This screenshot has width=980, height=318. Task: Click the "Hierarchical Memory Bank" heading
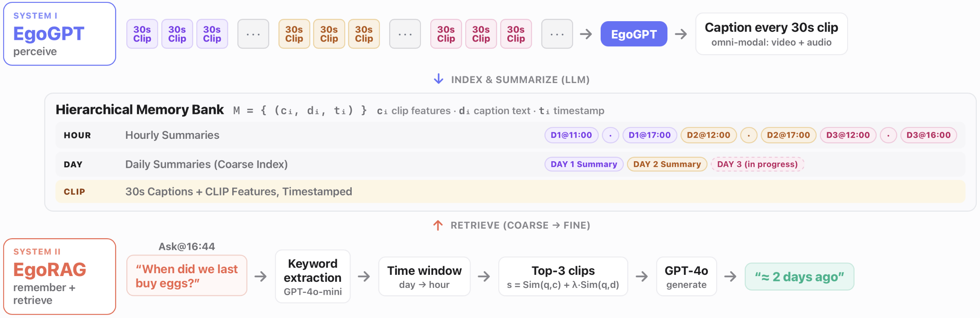point(140,110)
